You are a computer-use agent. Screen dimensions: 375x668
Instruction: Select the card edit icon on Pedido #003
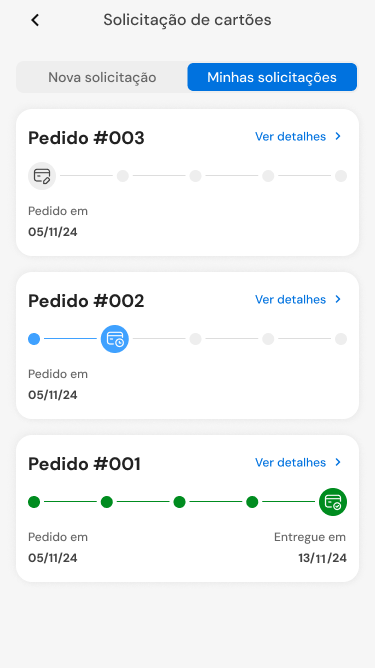point(42,176)
